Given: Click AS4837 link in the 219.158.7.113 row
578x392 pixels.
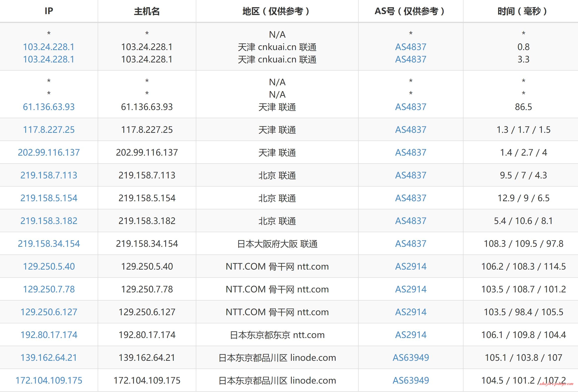Looking at the screenshot, I should 411,175.
